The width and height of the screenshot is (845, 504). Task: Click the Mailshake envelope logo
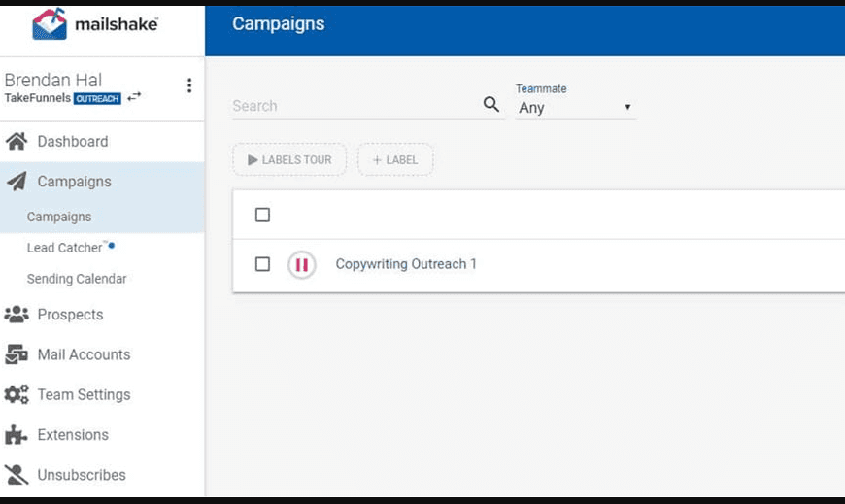[50, 23]
